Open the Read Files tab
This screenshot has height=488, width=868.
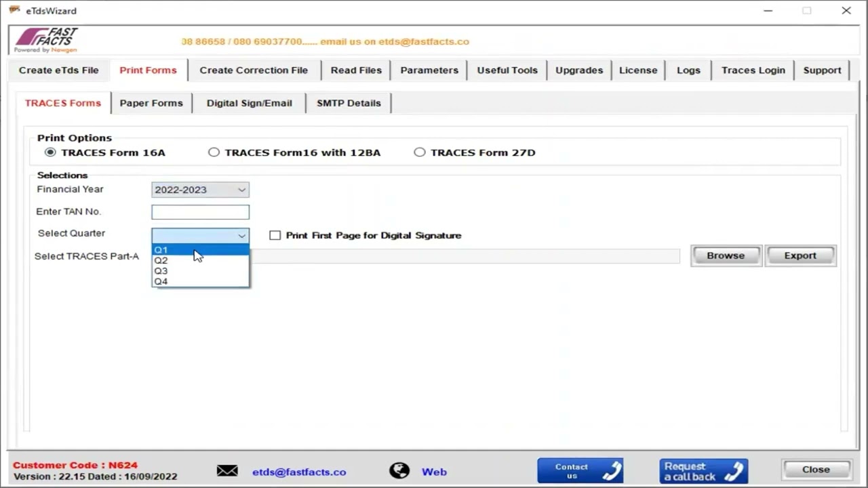coord(356,70)
